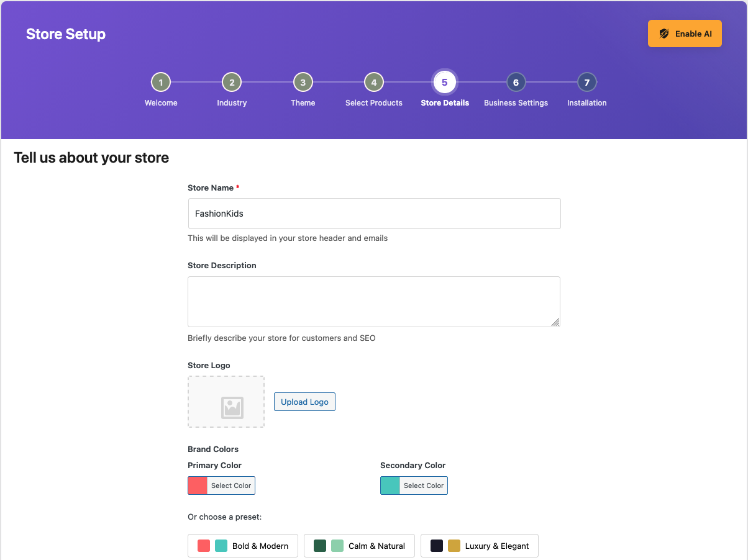The height and width of the screenshot is (560, 748).
Task: Select the red Primary Color swatch
Action: (x=197, y=485)
